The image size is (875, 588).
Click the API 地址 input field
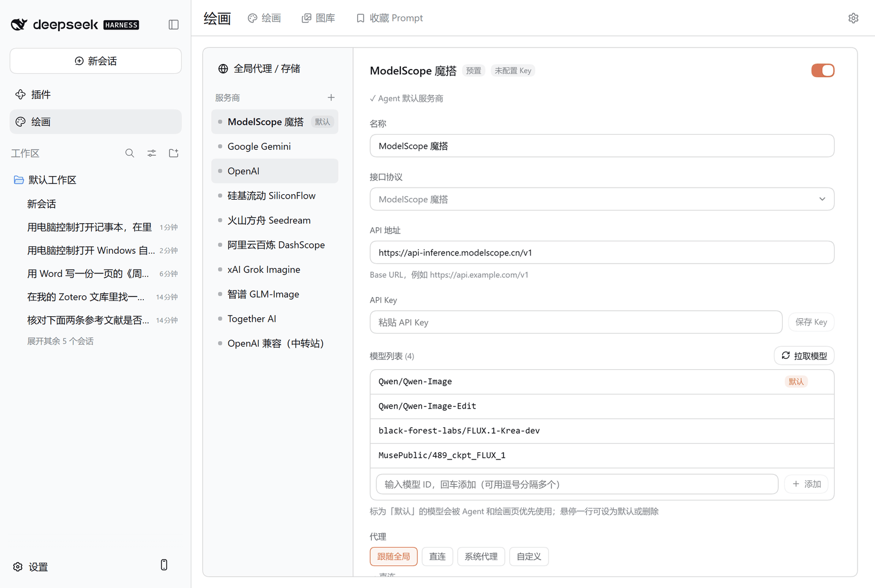point(602,253)
